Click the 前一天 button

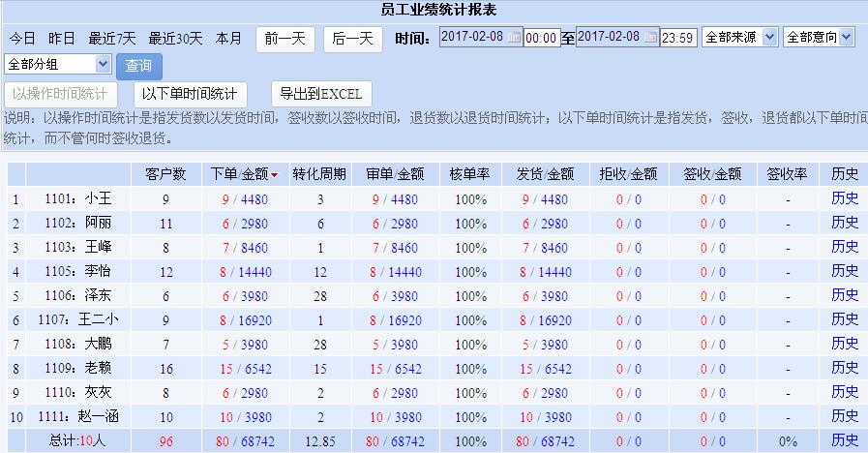[x=284, y=39]
